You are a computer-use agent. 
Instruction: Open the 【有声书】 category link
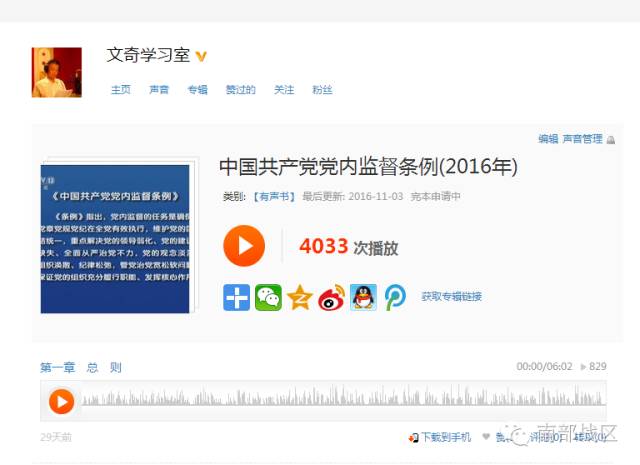[x=274, y=196]
